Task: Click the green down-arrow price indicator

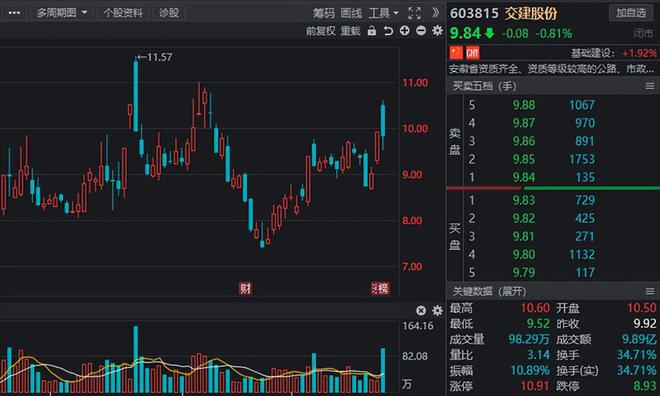Action: coord(490,33)
